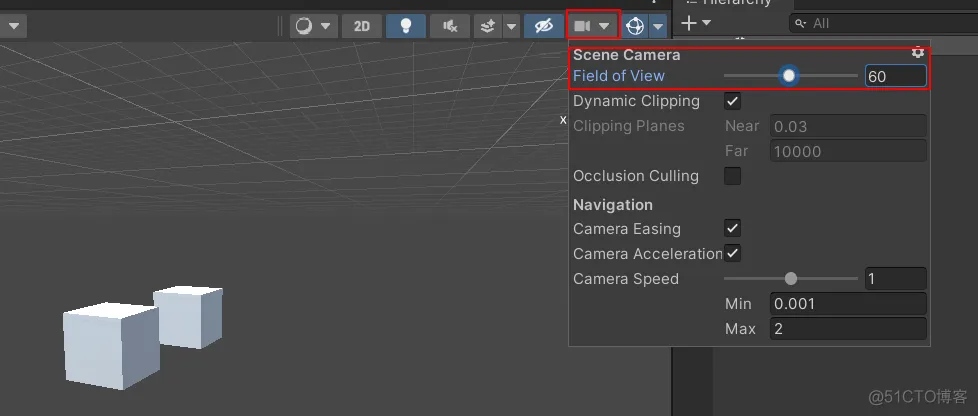Click the Far clipping plane field

848,151
